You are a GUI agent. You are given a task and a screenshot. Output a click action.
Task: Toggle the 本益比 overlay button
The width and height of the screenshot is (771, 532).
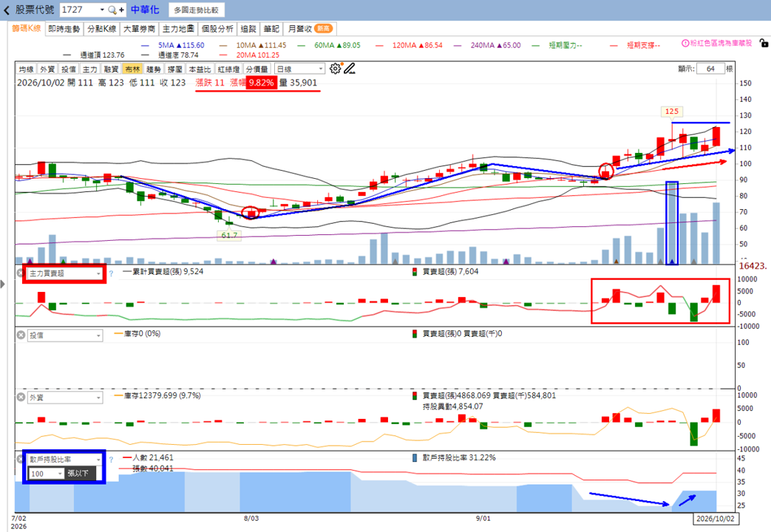(200, 69)
